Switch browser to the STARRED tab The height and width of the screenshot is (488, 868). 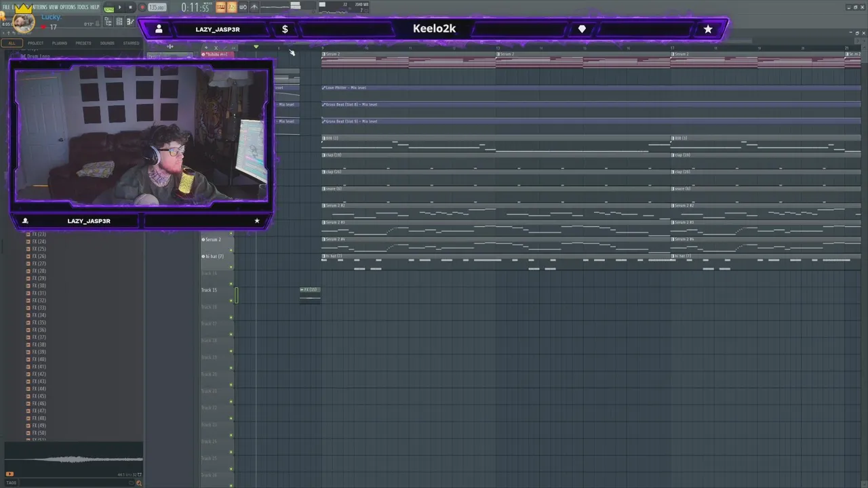(x=131, y=43)
